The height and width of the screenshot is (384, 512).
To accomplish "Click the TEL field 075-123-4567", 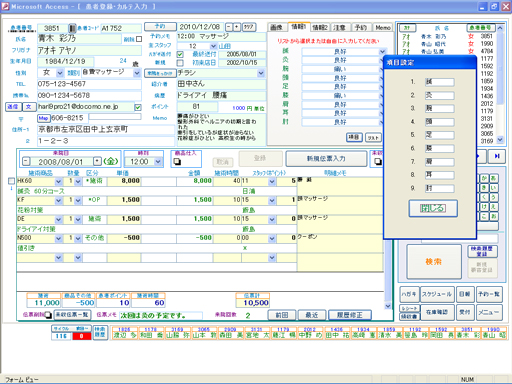I will tap(89, 84).
